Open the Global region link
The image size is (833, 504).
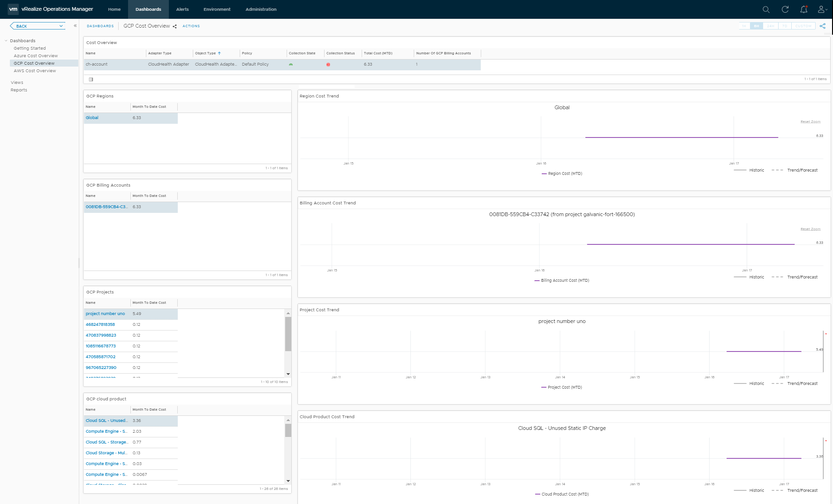[x=92, y=118]
